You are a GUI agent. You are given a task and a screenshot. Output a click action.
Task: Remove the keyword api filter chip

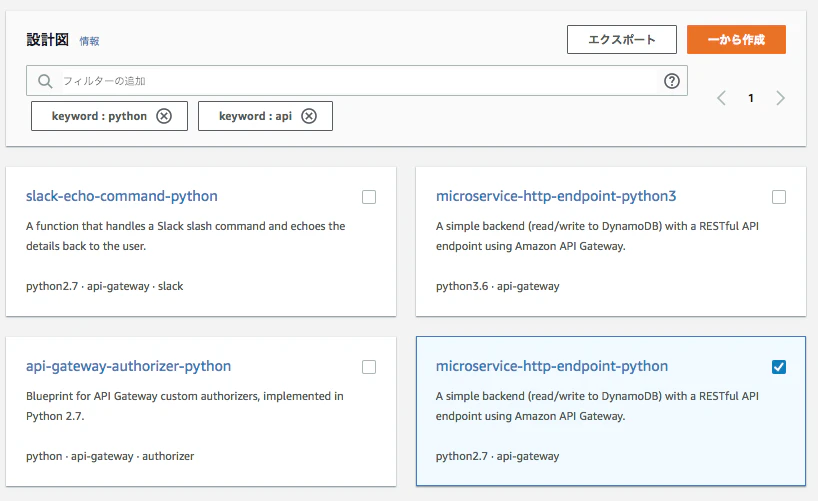[x=309, y=116]
